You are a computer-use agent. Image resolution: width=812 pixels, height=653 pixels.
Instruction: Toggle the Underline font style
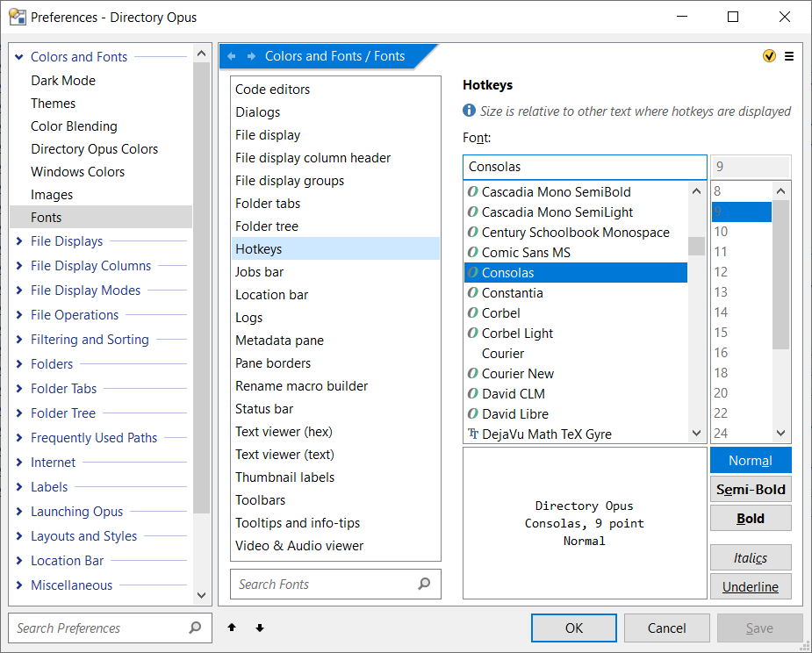click(751, 586)
